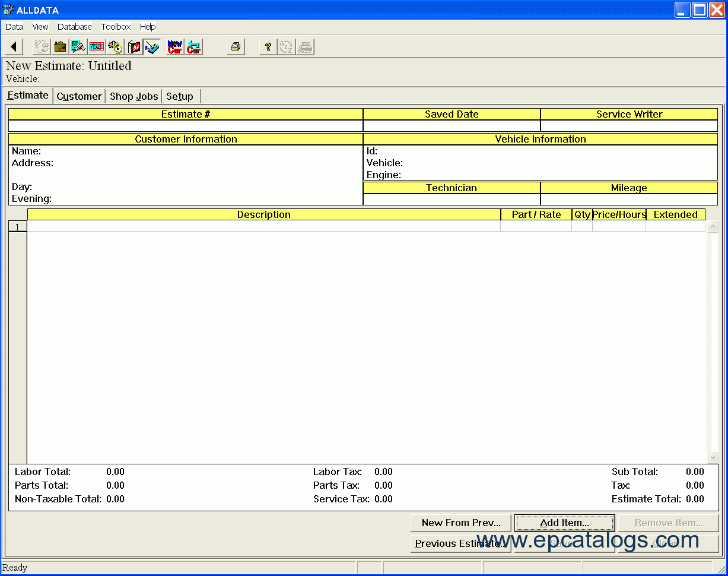This screenshot has height=576, width=728.
Task: Switch to the Shop Jobs tab
Action: coord(134,96)
